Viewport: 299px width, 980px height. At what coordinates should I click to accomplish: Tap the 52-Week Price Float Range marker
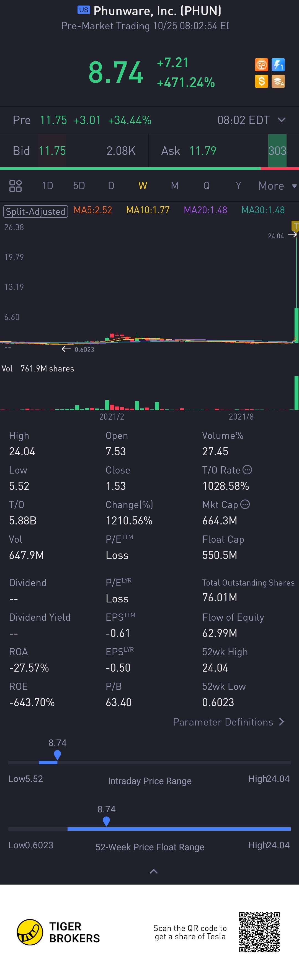pos(106,821)
